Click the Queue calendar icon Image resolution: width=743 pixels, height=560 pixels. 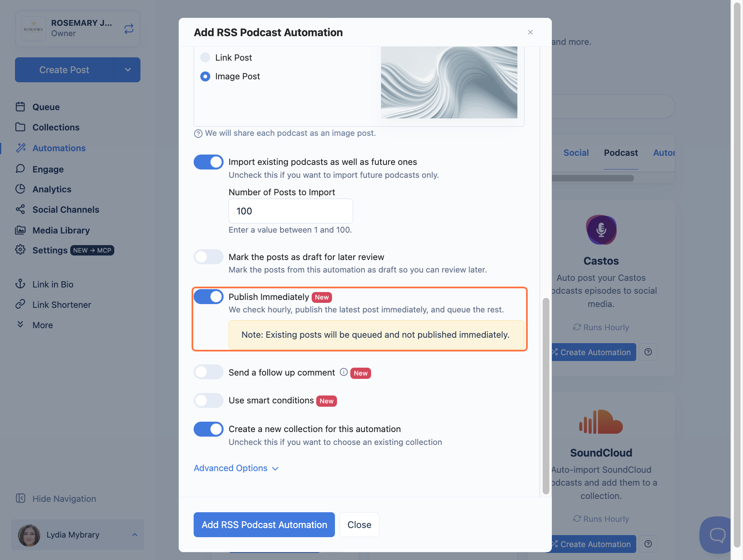pyautogui.click(x=20, y=107)
